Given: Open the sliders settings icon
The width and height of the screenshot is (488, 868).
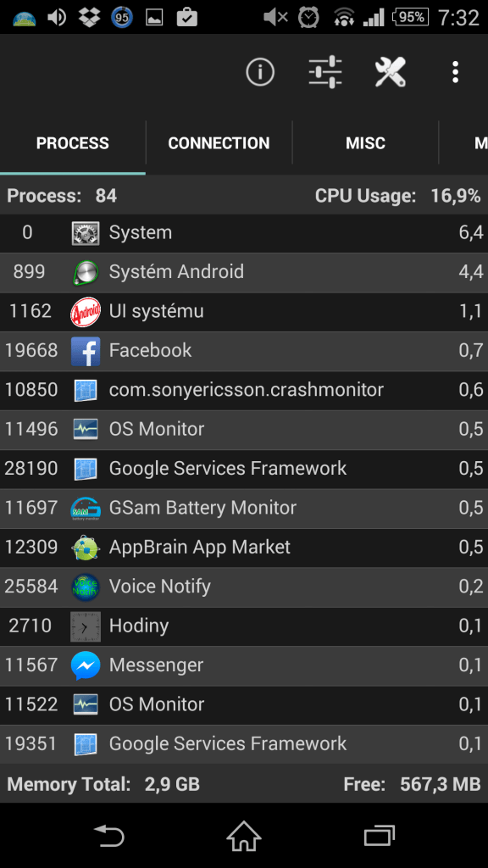Looking at the screenshot, I should (x=325, y=72).
